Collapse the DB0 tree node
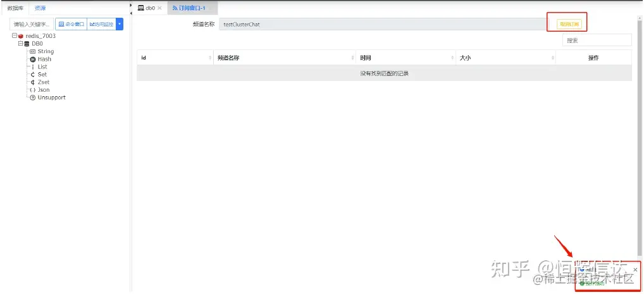Viewport: 644px width, 295px height. (20, 43)
